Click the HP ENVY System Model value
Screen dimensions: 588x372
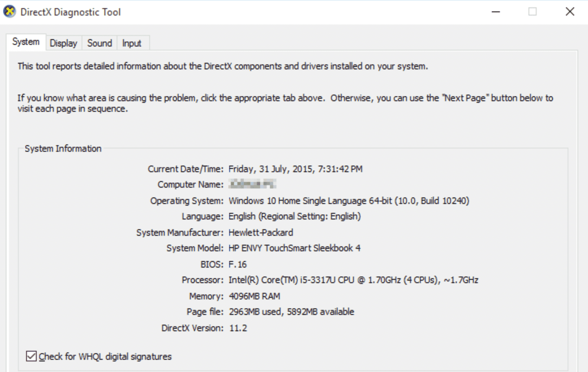294,248
